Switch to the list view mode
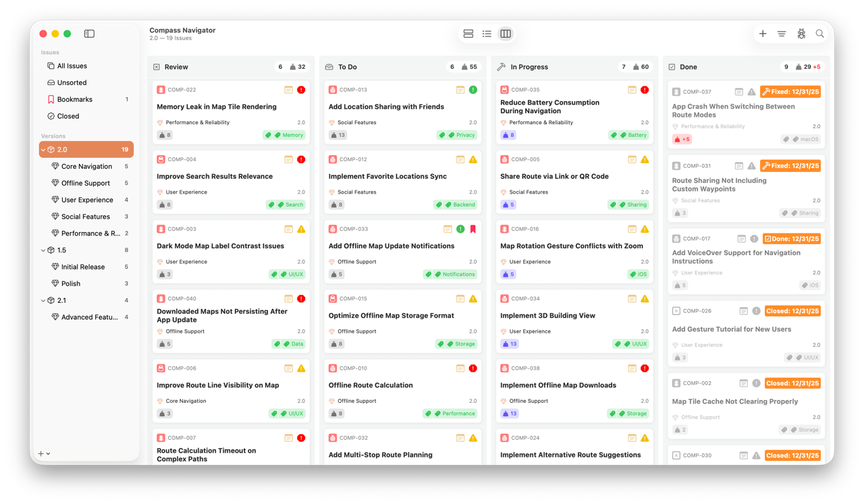This screenshot has width=864, height=504. 487,34
